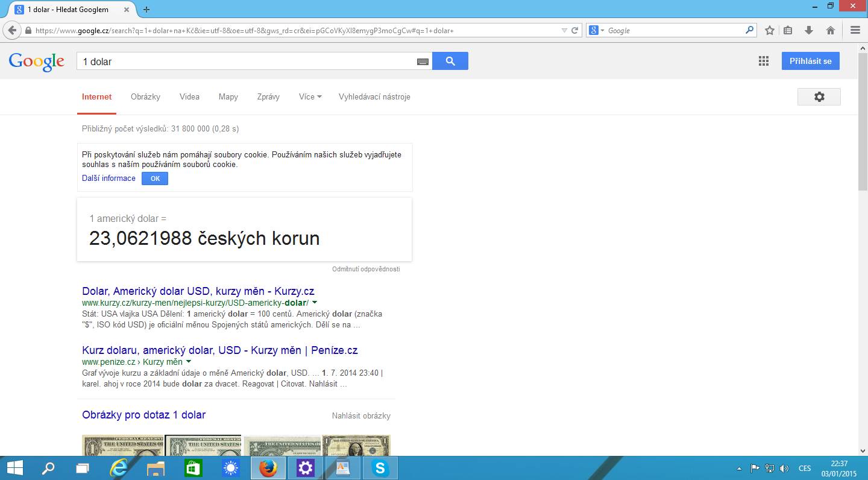Screen dimensions: 868x480
Task: Click the Nahlásit obrázky link
Action: coord(361,415)
